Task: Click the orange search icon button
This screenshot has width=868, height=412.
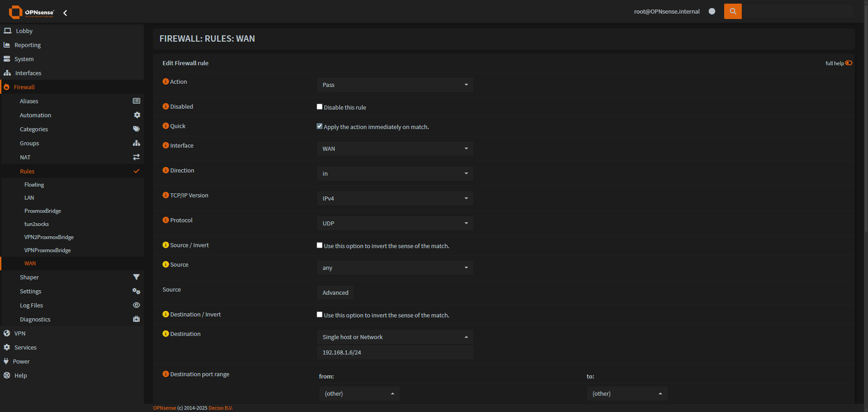Action: pos(733,11)
